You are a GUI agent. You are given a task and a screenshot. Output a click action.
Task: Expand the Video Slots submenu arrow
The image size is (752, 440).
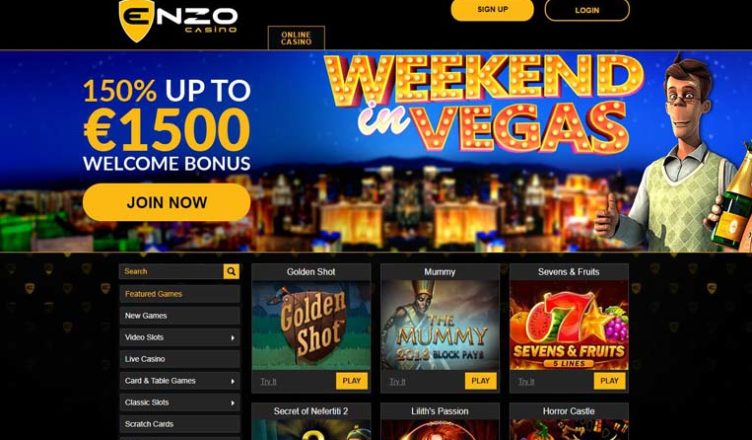coord(233,338)
